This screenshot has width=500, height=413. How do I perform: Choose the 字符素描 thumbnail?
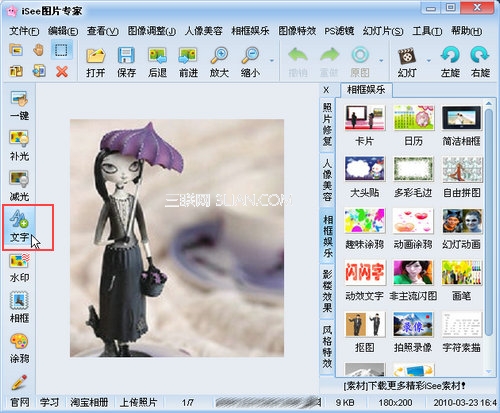pyautogui.click(x=462, y=324)
